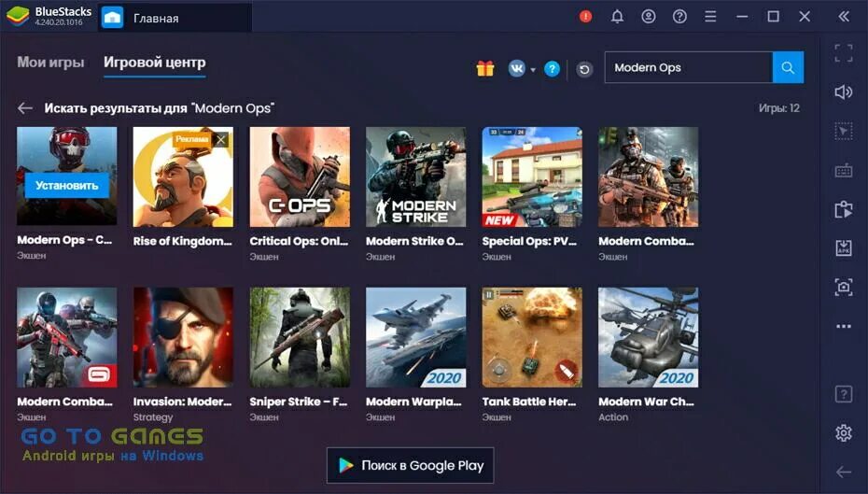Expand the dropdown arrow next to VK
This screenshot has height=494, width=868.
click(533, 70)
